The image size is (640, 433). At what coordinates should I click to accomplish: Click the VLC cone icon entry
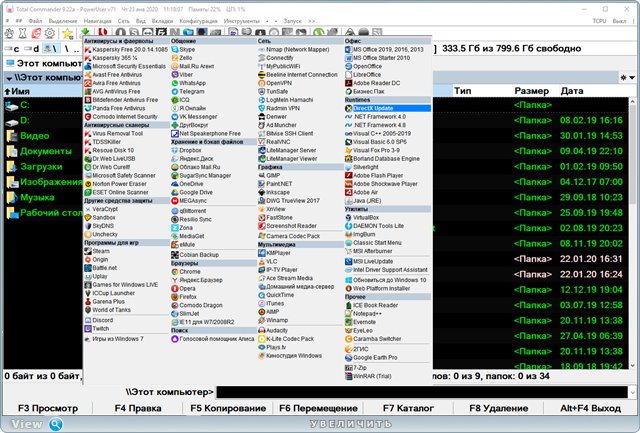pos(262,262)
